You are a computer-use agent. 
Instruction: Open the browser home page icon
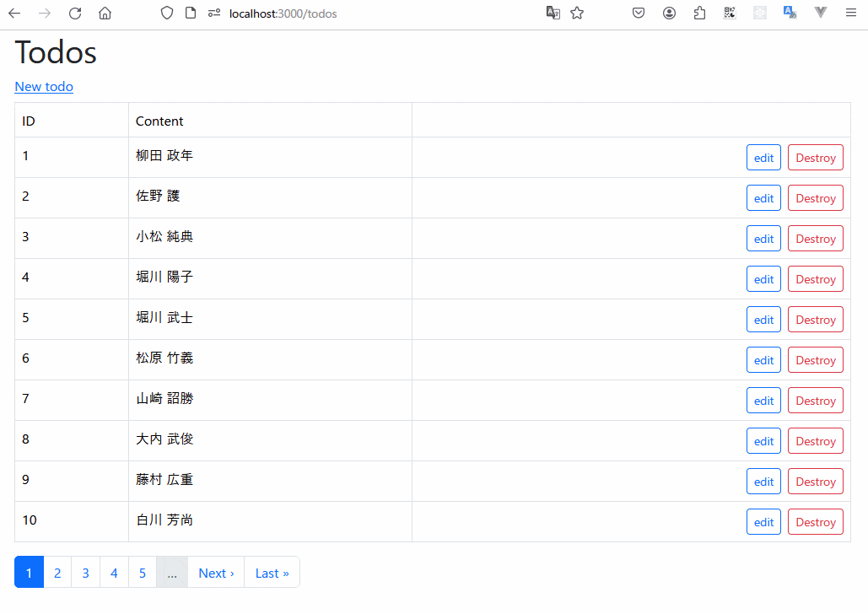(x=105, y=13)
